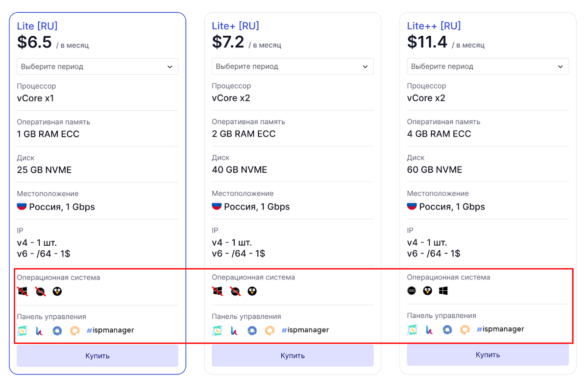The width and height of the screenshot is (588, 376).
Task: Click the Windows icon in Lite++ plan
Action: click(x=443, y=291)
